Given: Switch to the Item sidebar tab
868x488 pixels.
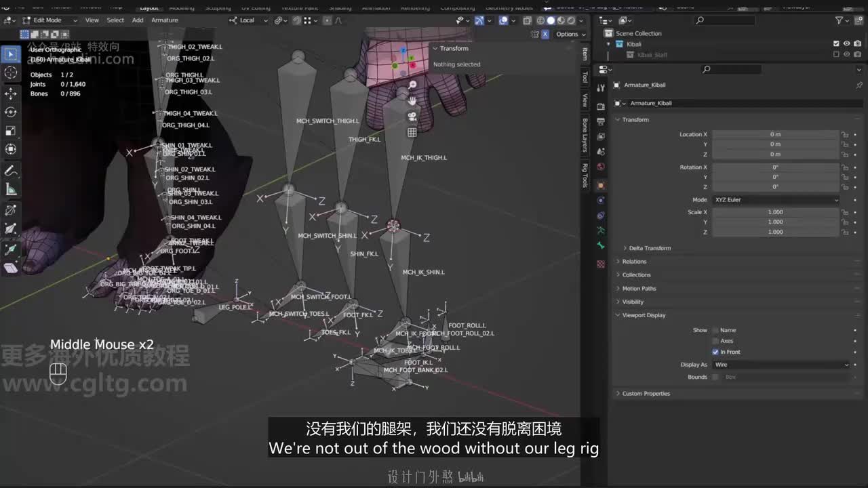Looking at the screenshot, I should click(585, 54).
